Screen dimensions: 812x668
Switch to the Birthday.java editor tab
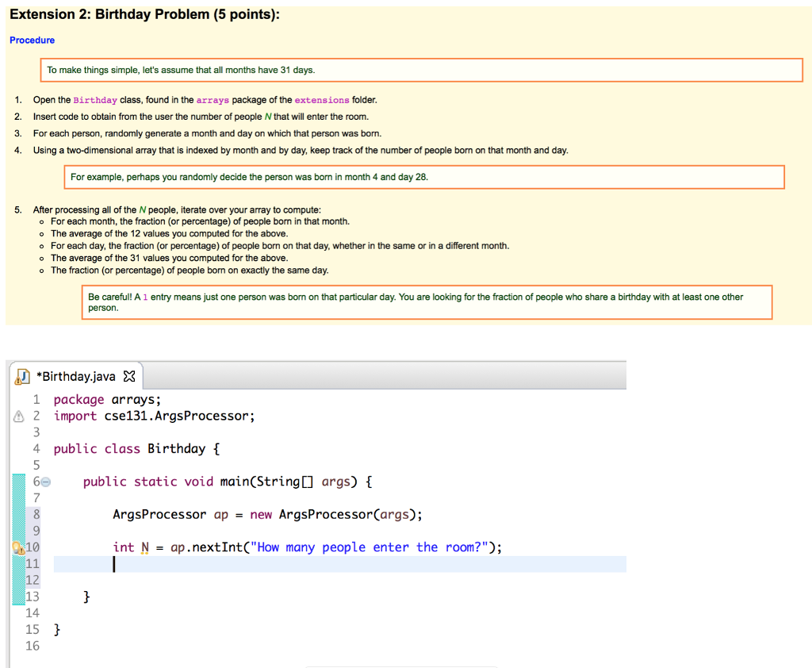coord(79,376)
